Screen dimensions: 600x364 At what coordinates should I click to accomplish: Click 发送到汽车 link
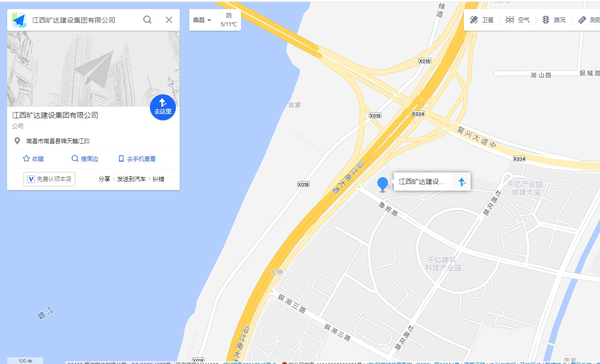(132, 179)
